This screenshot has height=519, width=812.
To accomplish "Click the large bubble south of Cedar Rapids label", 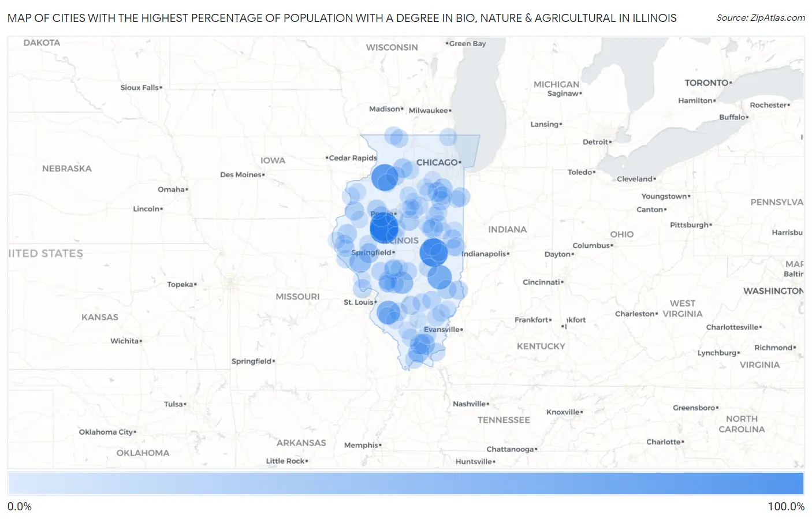I will tap(385, 177).
